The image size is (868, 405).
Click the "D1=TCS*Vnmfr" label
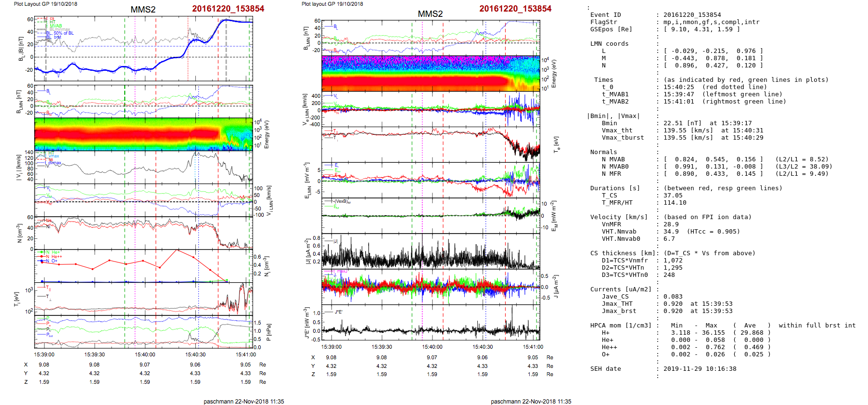pos(625,261)
